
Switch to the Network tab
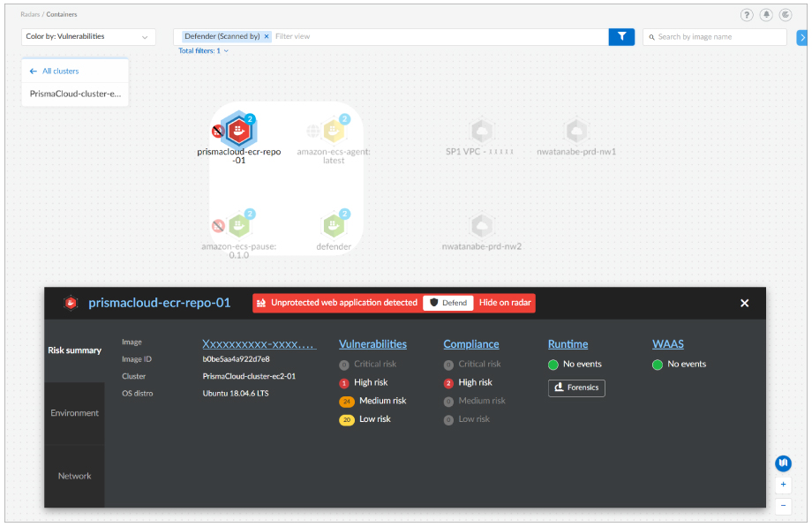(x=75, y=476)
